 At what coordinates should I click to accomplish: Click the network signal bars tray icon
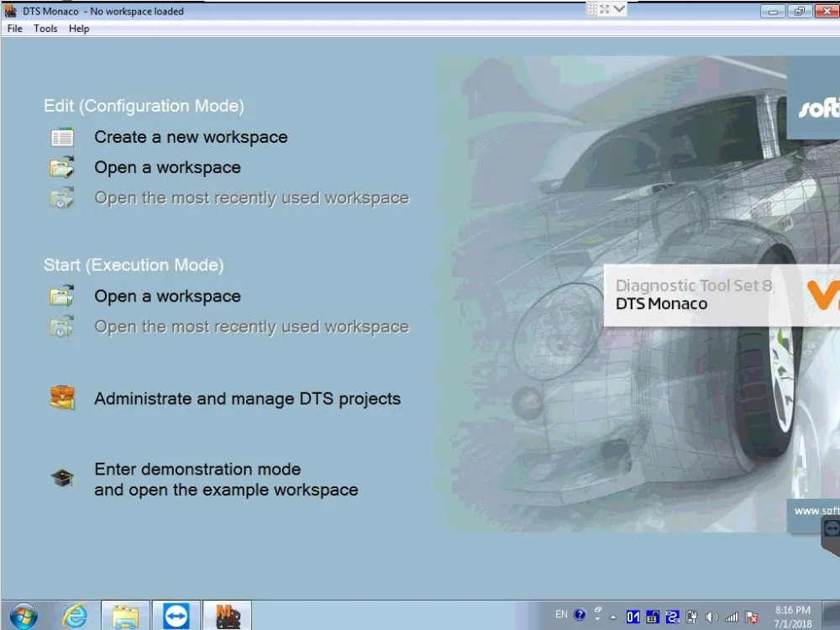732,617
